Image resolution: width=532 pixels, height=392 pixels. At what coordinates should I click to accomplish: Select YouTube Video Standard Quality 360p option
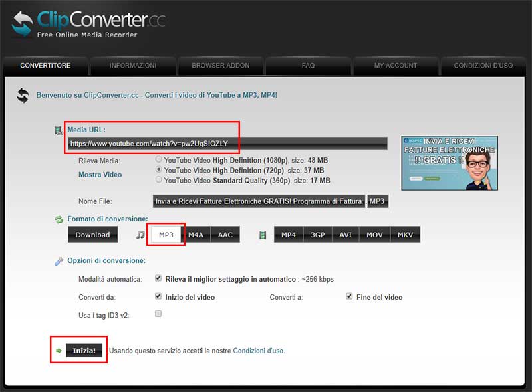[158, 180]
